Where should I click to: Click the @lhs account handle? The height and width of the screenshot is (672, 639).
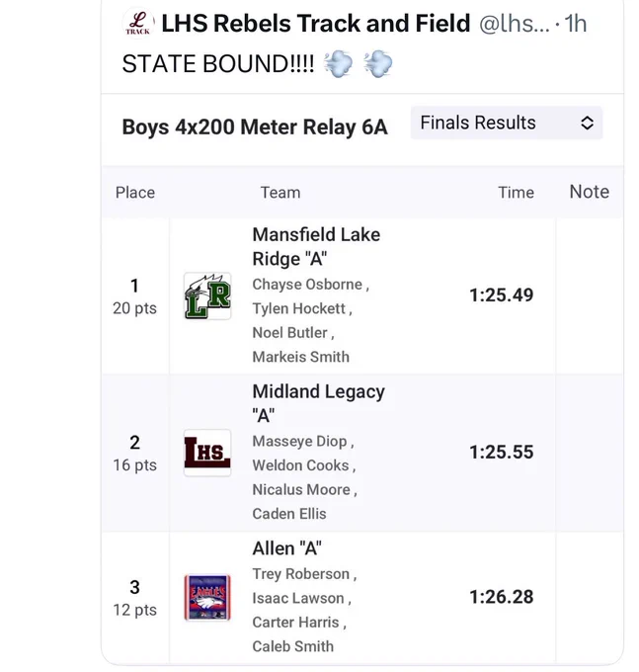pyautogui.click(x=514, y=24)
